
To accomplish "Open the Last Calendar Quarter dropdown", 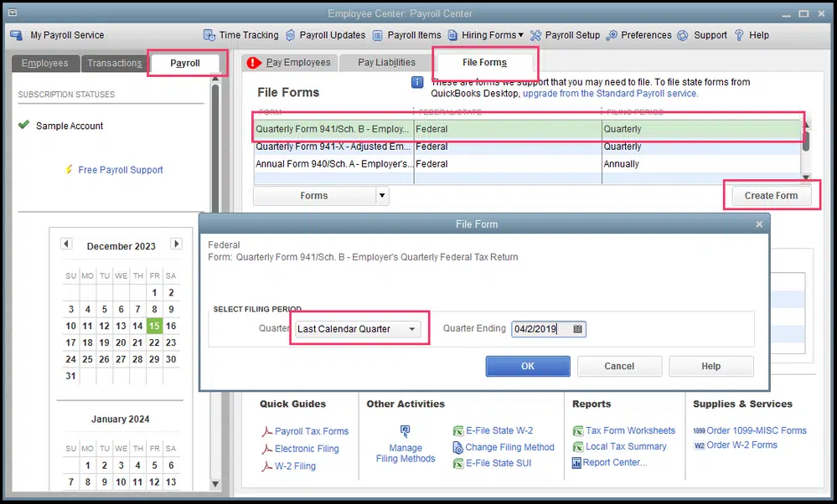I will coord(411,329).
